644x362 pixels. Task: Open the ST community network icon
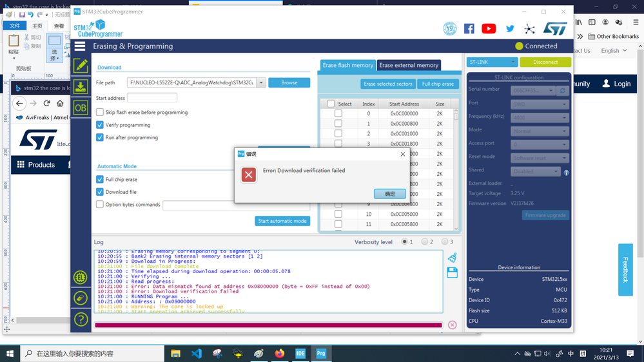tap(529, 29)
